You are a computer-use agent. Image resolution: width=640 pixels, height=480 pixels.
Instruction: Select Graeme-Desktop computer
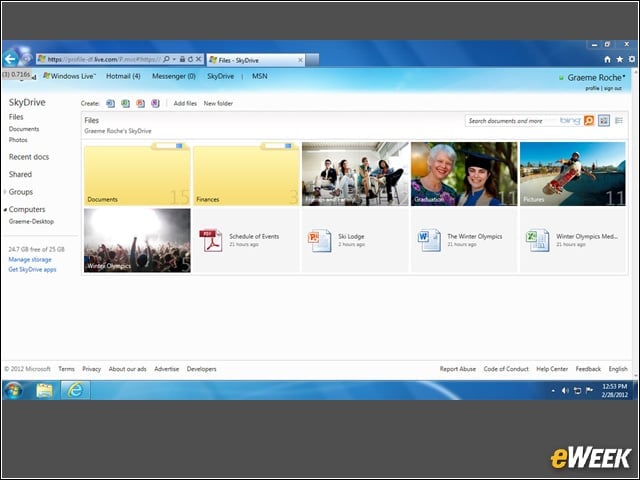tap(31, 222)
